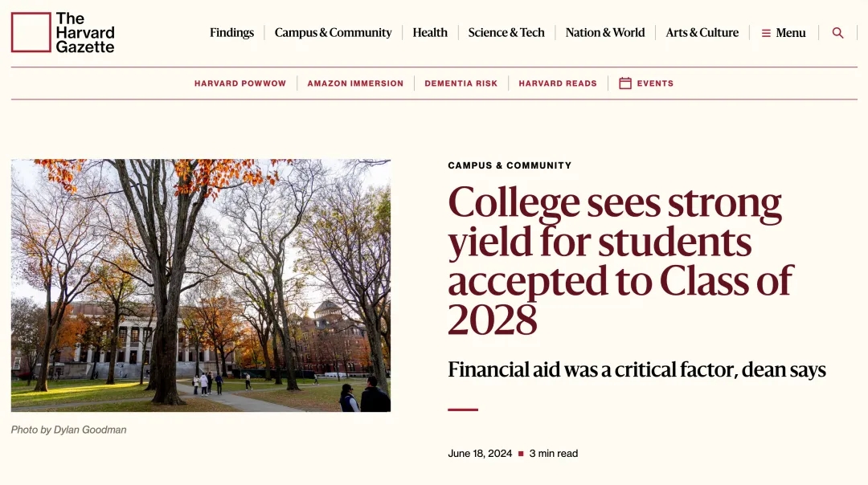This screenshot has width=868, height=485.
Task: Visit the Amazon Immersion topic
Action: (x=355, y=84)
